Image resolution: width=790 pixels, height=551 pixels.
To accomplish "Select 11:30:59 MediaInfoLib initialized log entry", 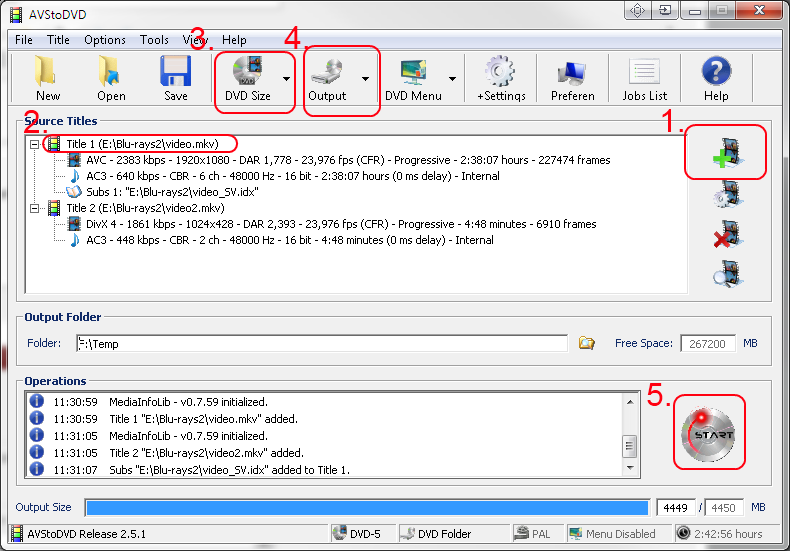I will click(160, 402).
